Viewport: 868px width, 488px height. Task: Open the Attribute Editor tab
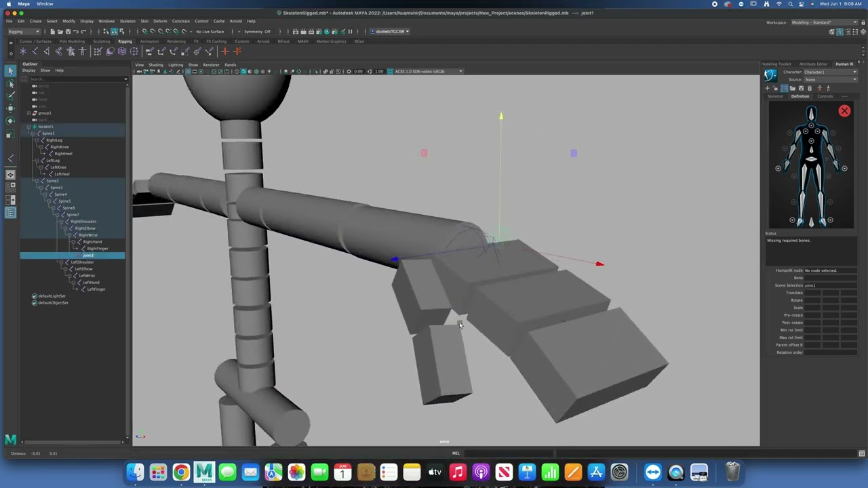[813, 64]
